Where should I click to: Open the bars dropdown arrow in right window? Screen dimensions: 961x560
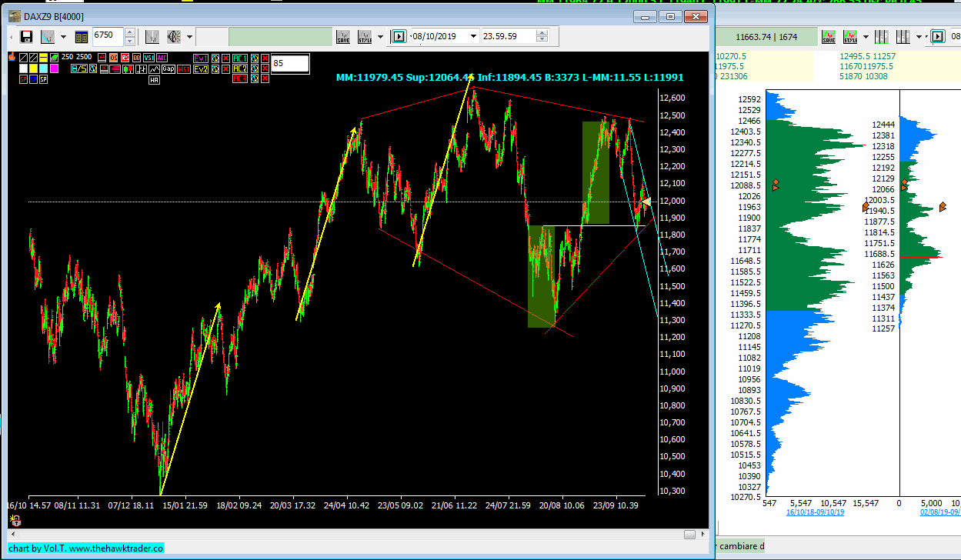pos(919,37)
